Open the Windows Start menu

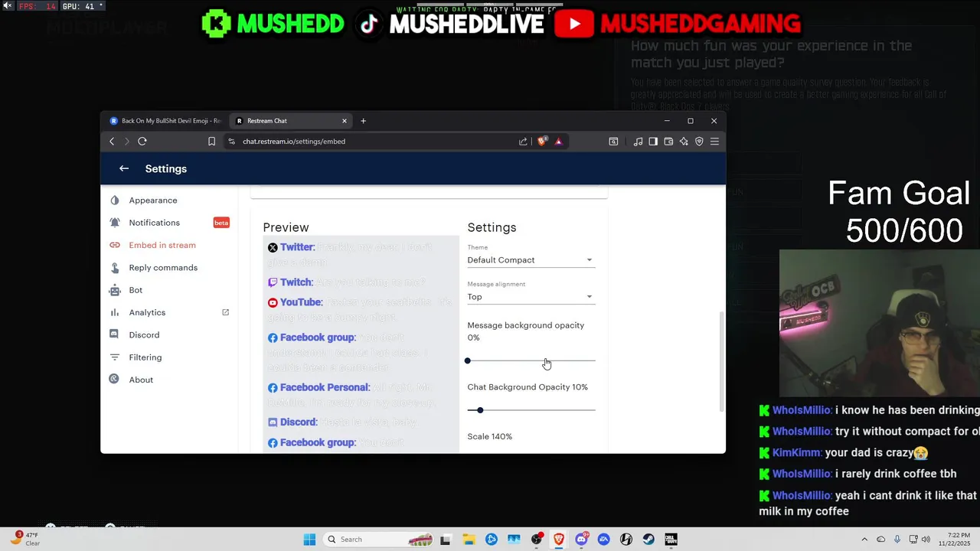click(x=309, y=540)
